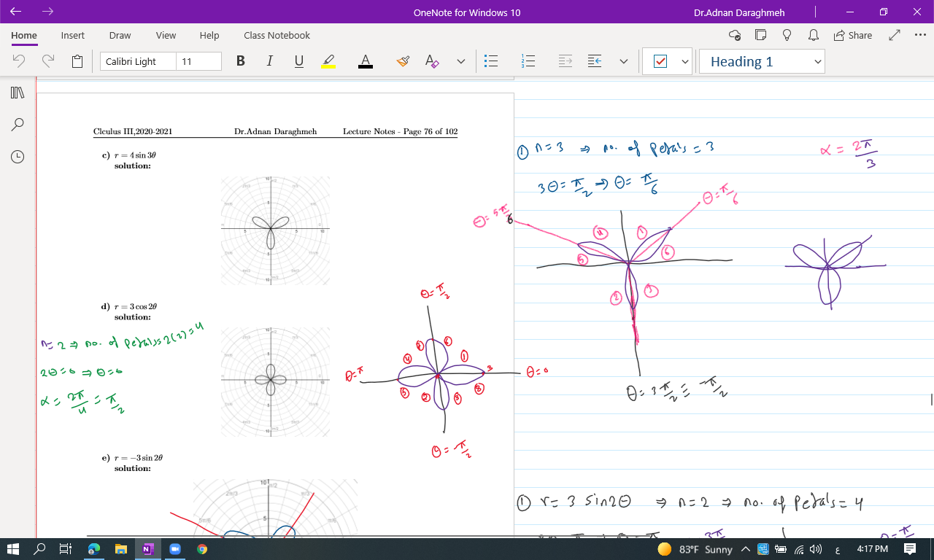Expand more paragraph formatting options

623,61
